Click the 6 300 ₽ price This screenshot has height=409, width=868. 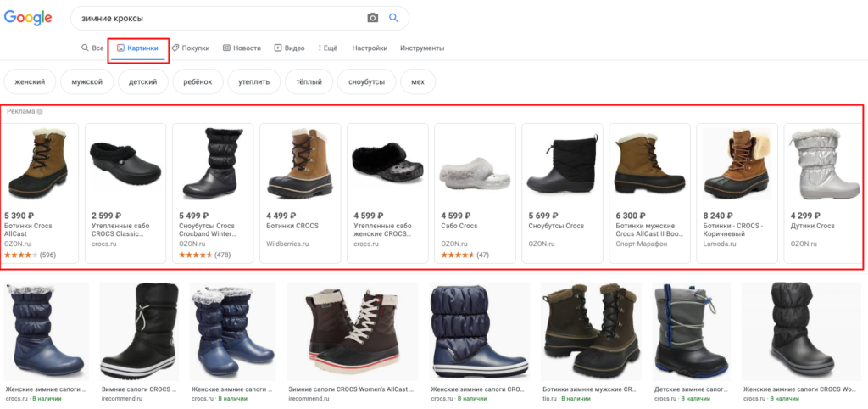[631, 216]
